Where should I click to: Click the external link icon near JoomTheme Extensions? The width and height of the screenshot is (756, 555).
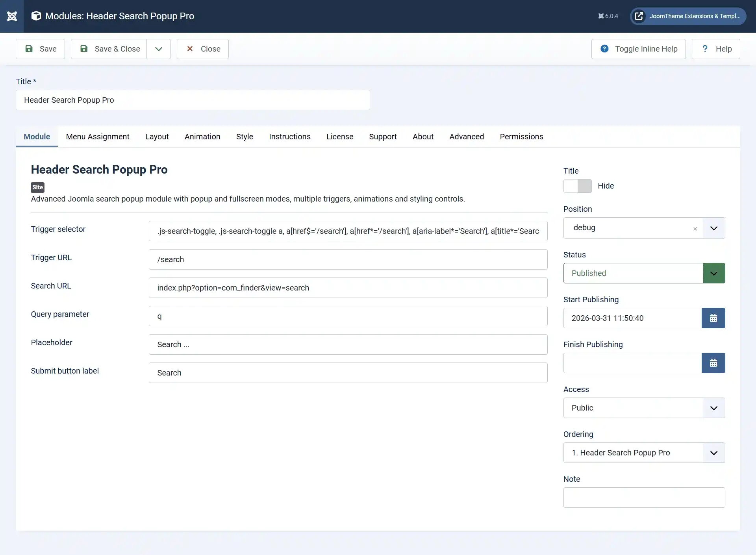tap(639, 16)
